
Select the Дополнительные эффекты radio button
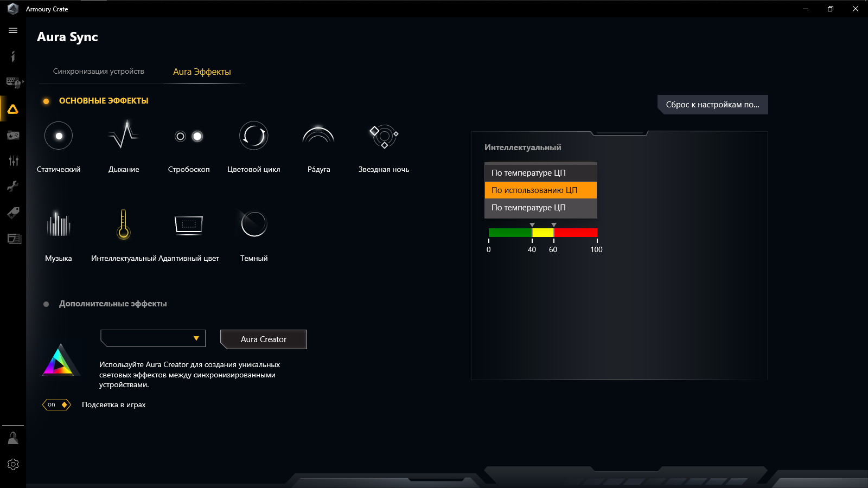(47, 304)
